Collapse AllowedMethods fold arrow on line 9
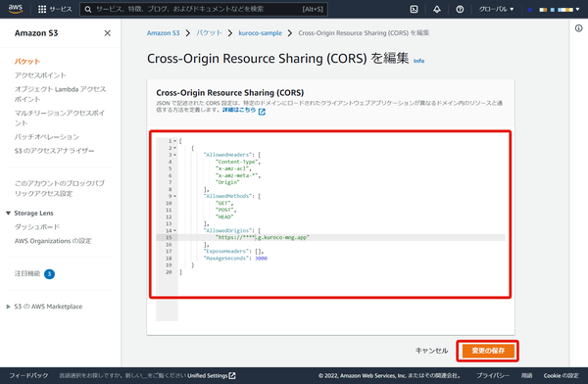 (x=174, y=196)
